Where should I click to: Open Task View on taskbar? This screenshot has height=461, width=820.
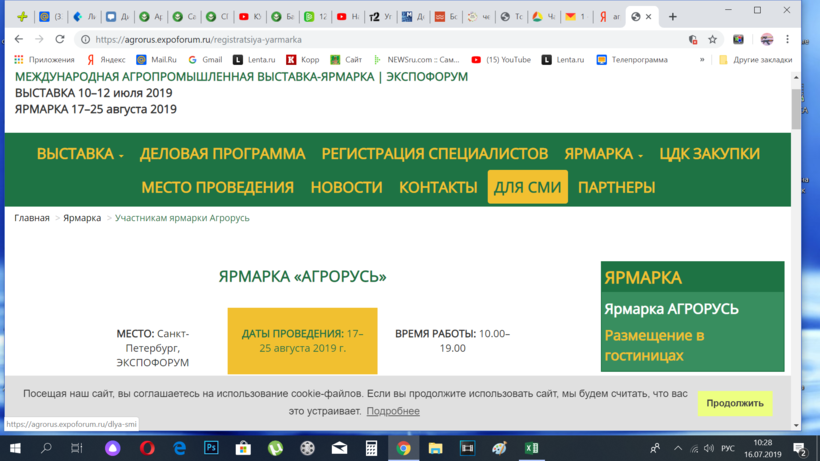(77, 448)
